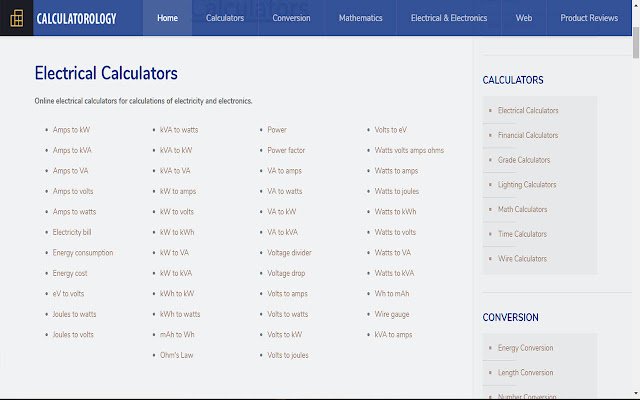
Task: Open the Joules to watts calculator
Action: 74,314
